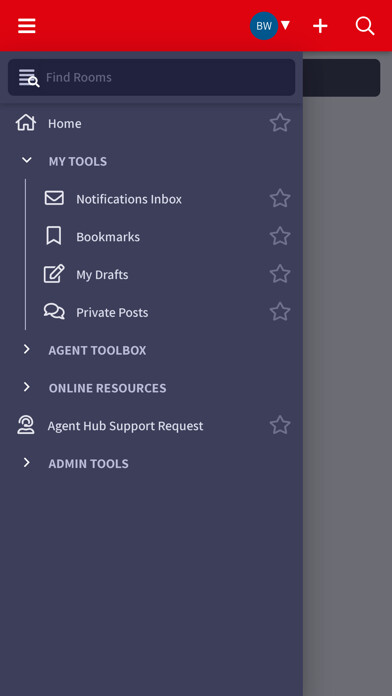The height and width of the screenshot is (696, 392).
Task: Expand the AGENT TOOLBOX chevron
Action: pyautogui.click(x=27, y=349)
